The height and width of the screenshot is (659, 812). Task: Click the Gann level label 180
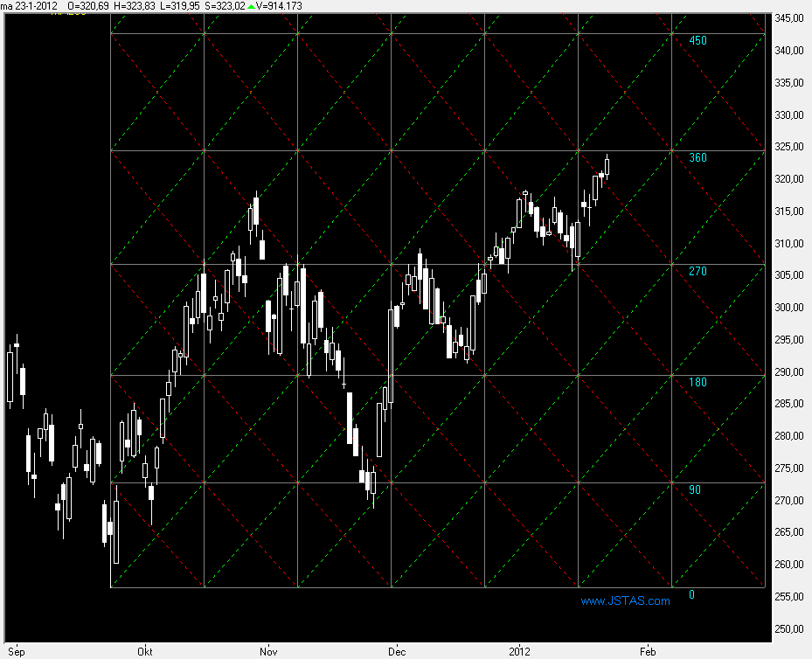pos(697,383)
